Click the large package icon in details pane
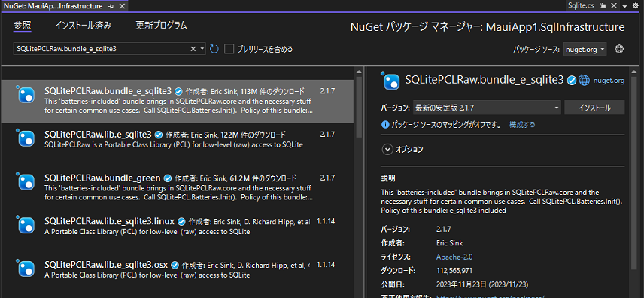The height and width of the screenshot is (298, 644). (x=390, y=81)
